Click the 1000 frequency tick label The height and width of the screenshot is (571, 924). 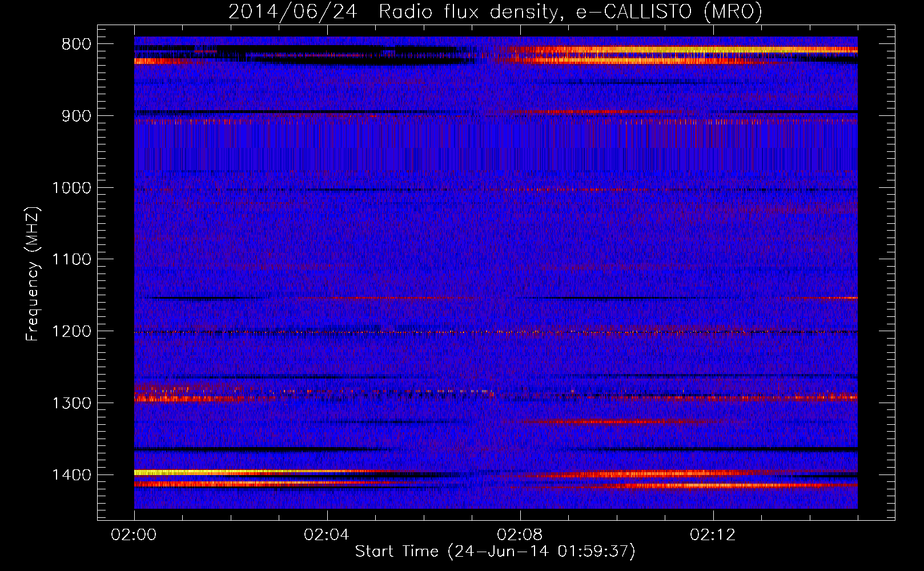pos(71,188)
